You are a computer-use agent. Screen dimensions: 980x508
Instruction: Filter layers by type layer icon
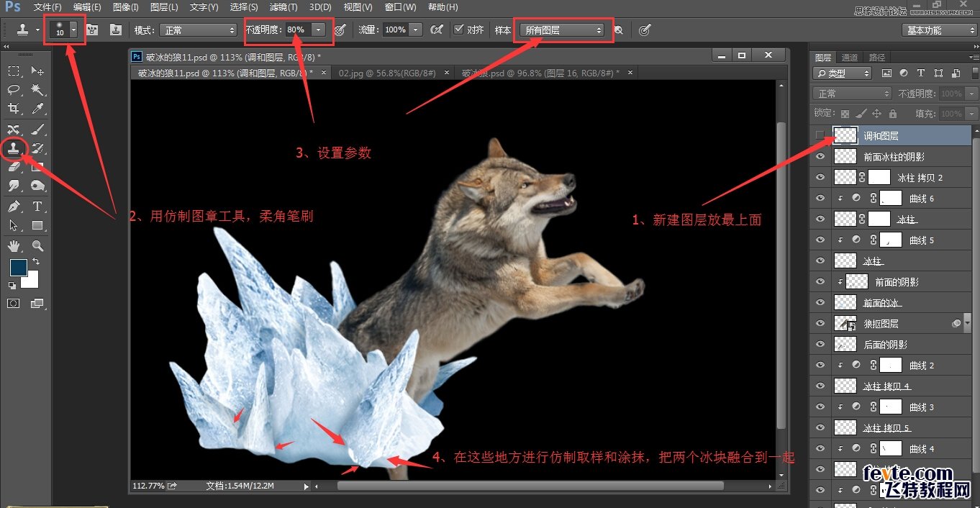tap(921, 73)
